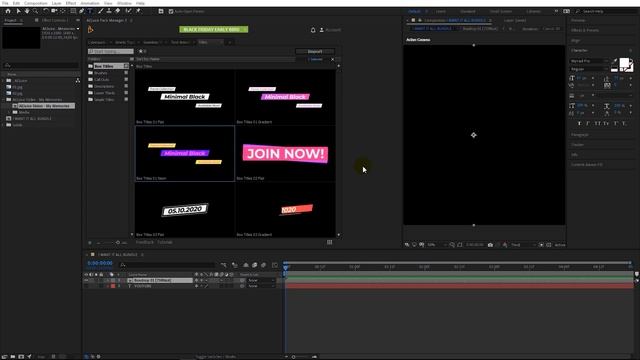Select the Brush tool
This screenshot has height=360, width=640.
100,11
